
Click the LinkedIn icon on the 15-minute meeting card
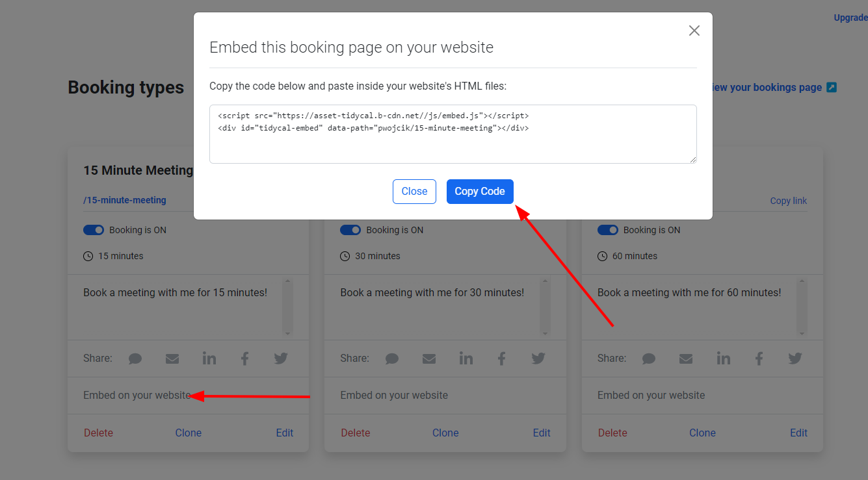209,359
